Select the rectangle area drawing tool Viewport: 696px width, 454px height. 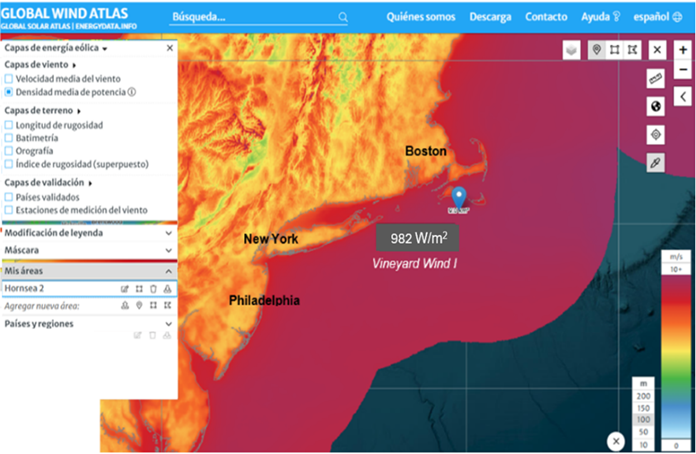point(615,50)
